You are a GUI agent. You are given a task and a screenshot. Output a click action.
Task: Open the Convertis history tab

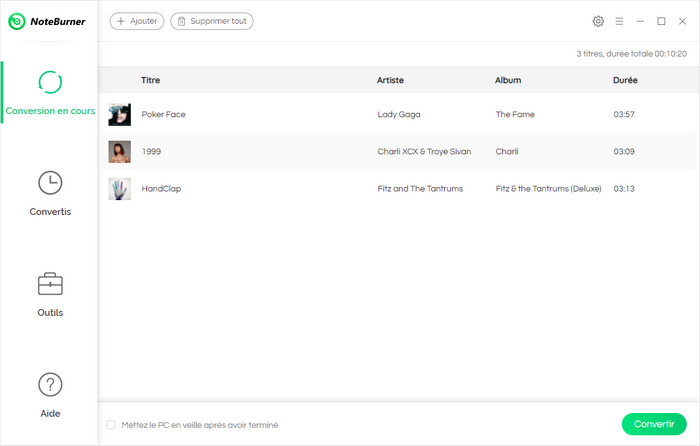(x=50, y=193)
